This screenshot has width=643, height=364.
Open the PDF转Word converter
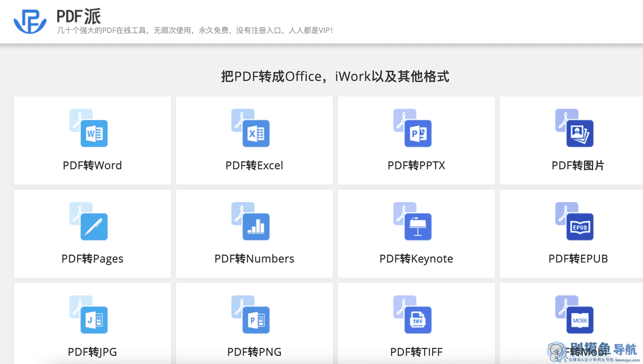92,165
